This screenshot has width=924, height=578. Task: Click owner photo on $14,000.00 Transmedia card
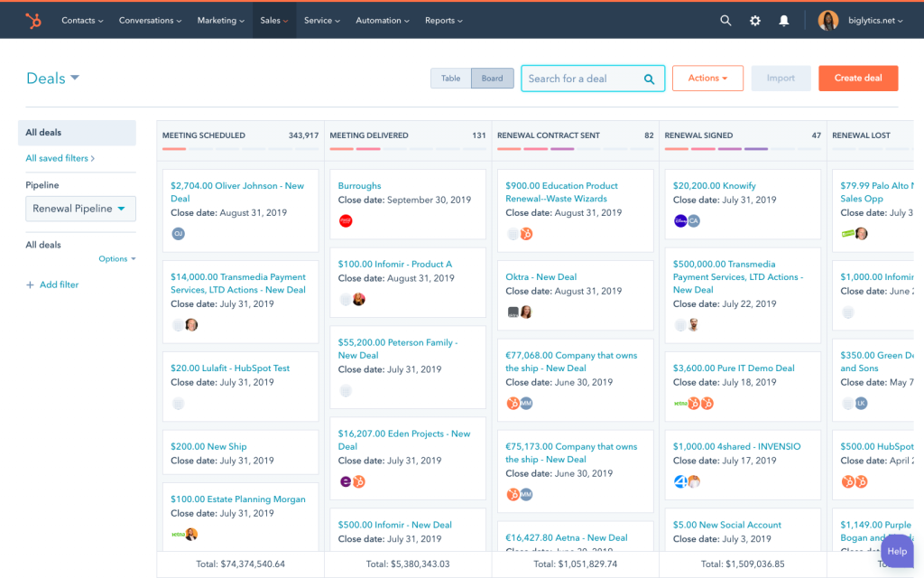(x=191, y=325)
